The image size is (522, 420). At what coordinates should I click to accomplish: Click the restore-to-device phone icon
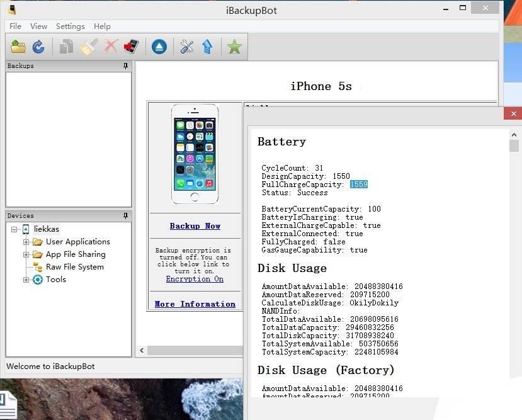tap(131, 47)
